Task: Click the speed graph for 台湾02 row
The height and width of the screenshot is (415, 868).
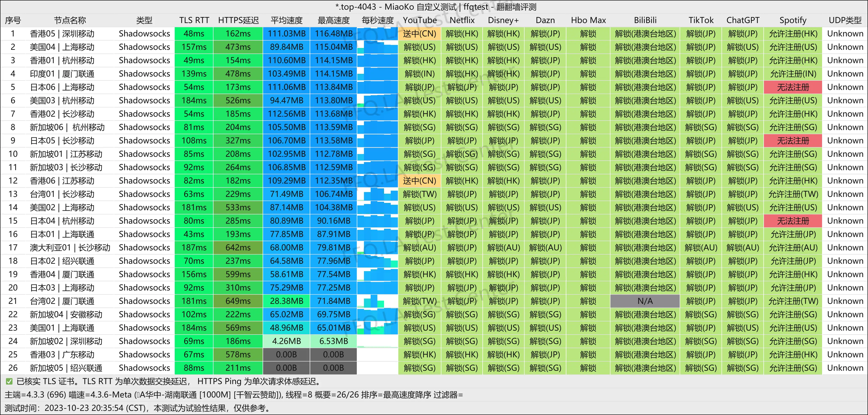Action: (374, 301)
